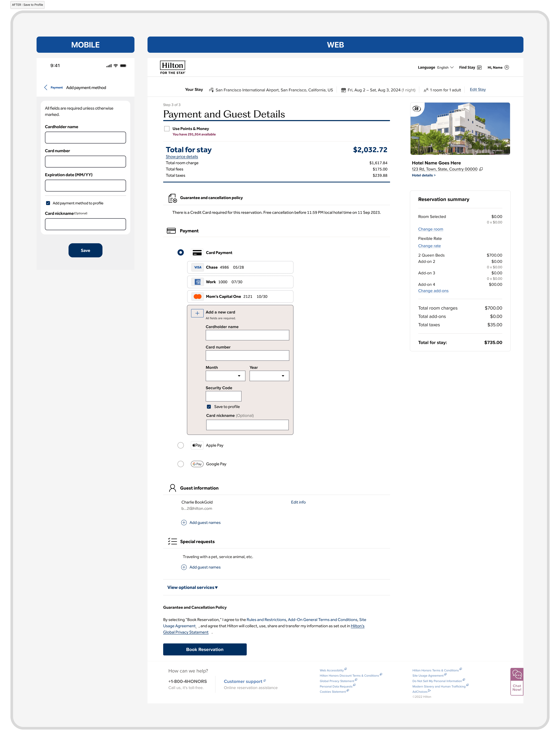Viewport: 560px width, 740px height.
Task: Open the Month expiration dropdown
Action: (225, 376)
